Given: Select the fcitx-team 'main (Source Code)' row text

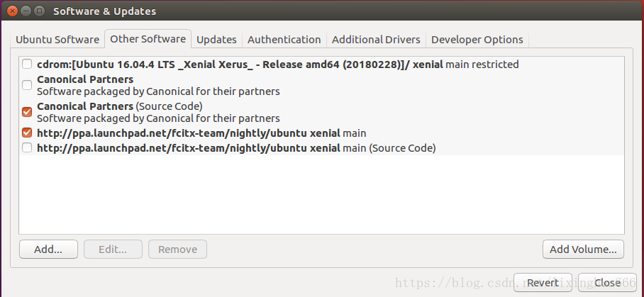Looking at the screenshot, I should (x=236, y=148).
